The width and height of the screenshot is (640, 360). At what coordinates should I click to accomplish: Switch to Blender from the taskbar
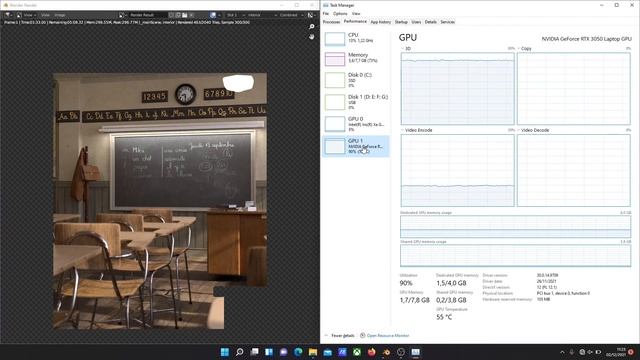tap(386, 352)
